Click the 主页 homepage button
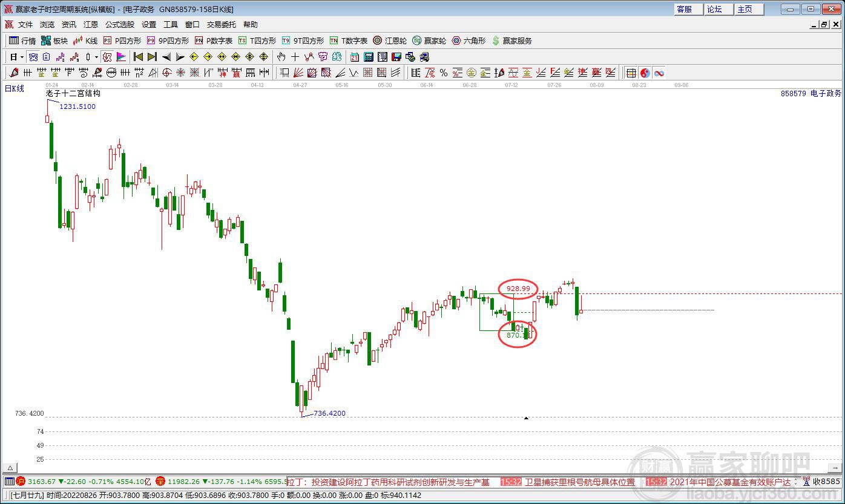 [x=749, y=9]
